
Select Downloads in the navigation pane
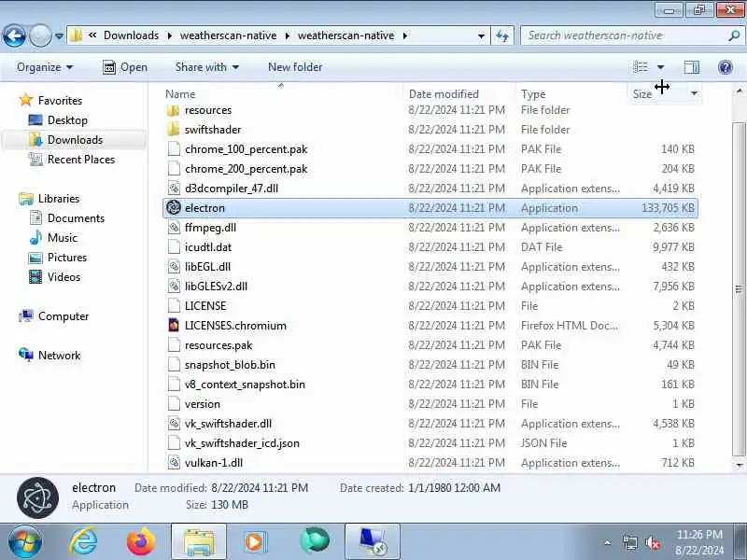(75, 139)
